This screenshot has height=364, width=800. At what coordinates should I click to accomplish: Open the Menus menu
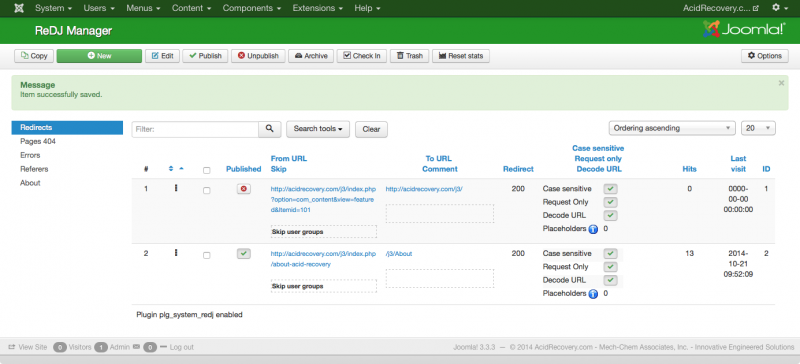pos(143,8)
